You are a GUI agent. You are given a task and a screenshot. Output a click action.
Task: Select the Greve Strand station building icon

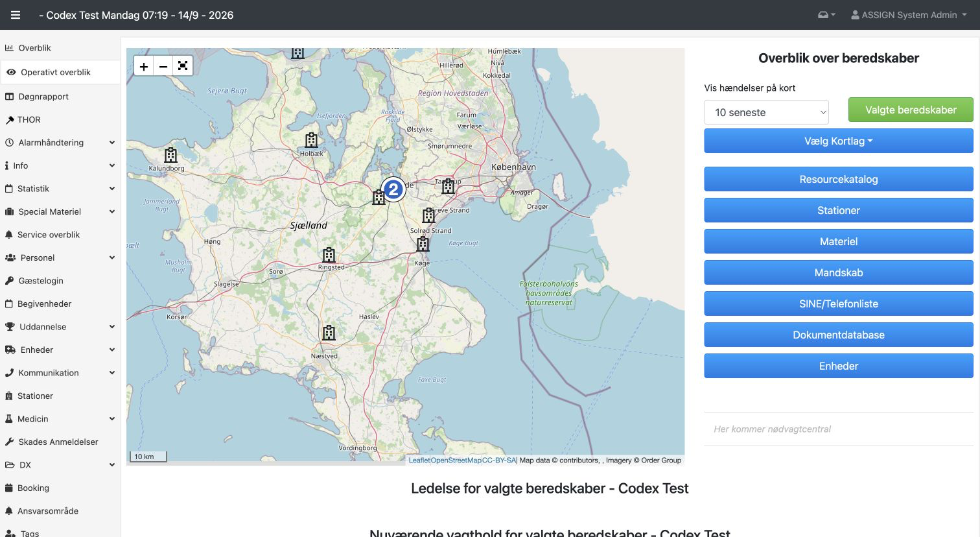point(428,215)
